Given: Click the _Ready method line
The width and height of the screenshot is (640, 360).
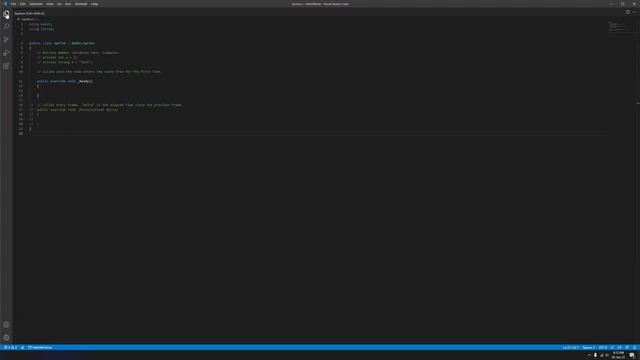Looking at the screenshot, I should 64,81.
